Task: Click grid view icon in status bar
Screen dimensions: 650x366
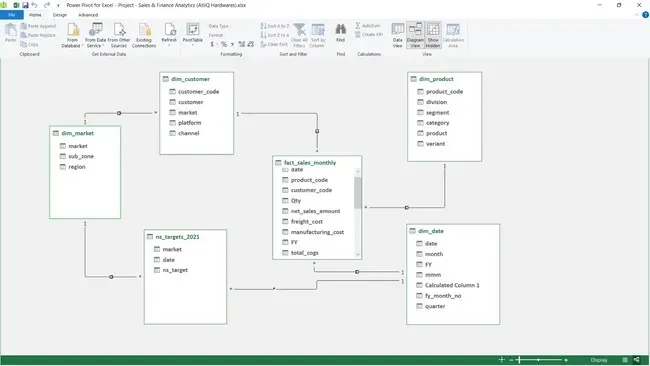Action: [625, 360]
